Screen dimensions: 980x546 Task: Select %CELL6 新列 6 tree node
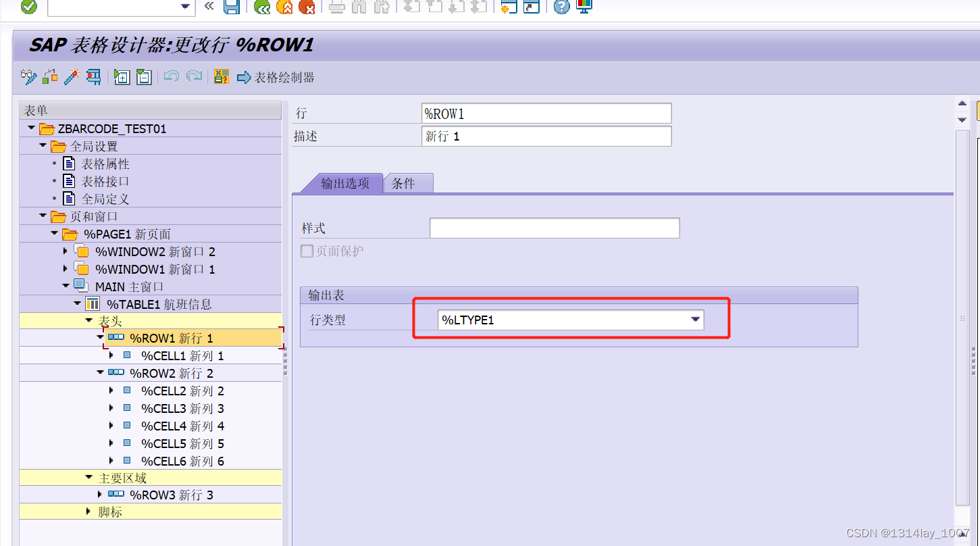click(182, 461)
